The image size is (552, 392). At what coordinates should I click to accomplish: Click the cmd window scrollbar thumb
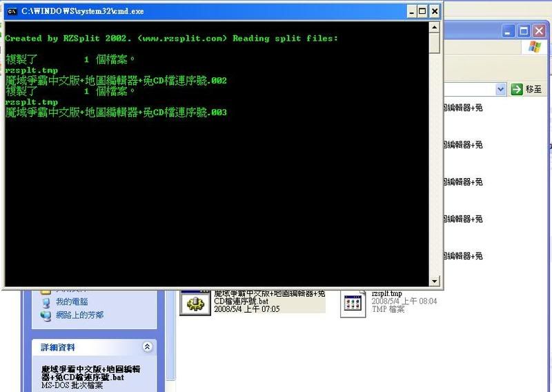pos(434,43)
